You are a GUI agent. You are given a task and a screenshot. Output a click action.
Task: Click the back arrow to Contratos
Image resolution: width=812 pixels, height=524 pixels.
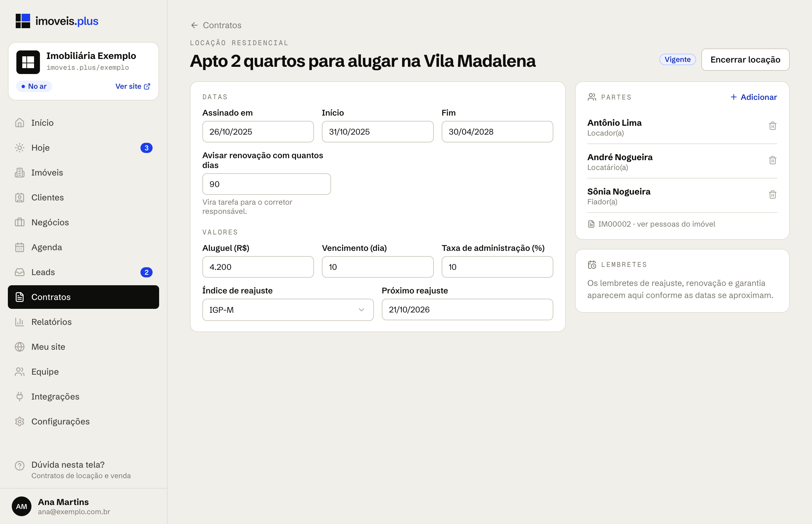tap(194, 25)
